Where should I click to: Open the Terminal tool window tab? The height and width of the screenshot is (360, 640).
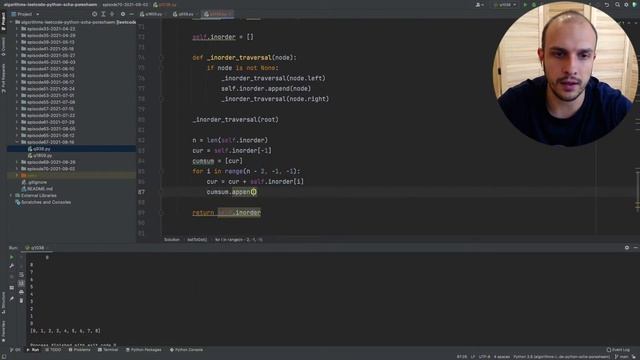pos(108,350)
